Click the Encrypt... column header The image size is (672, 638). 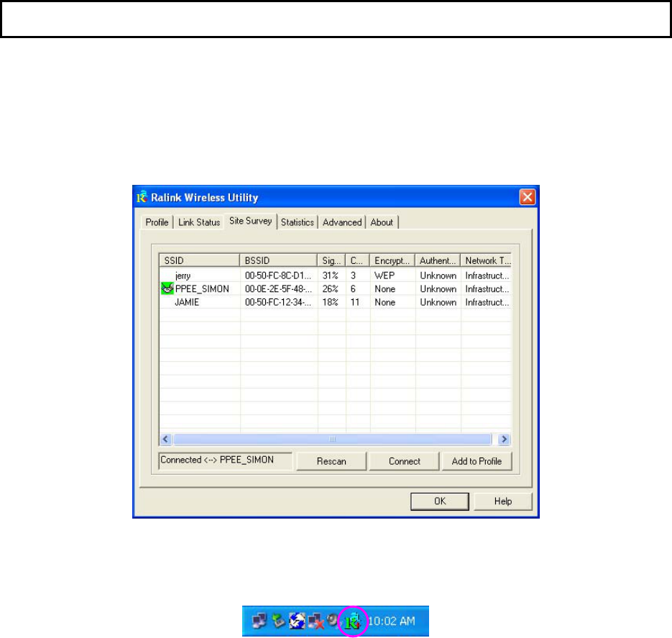[392, 260]
